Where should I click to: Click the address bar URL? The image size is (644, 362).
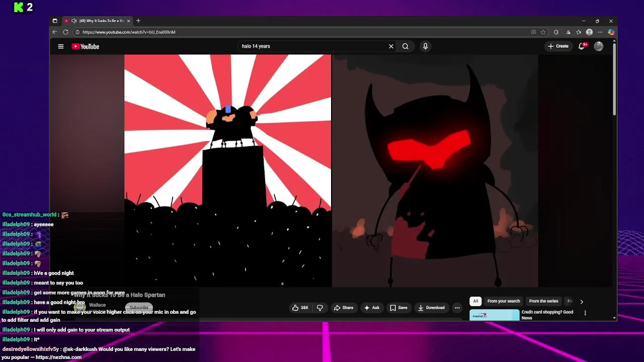[x=129, y=32]
